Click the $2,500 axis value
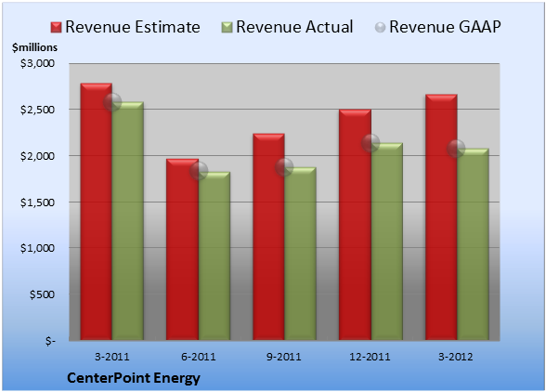Viewport: 546px width, 392px height. click(37, 110)
